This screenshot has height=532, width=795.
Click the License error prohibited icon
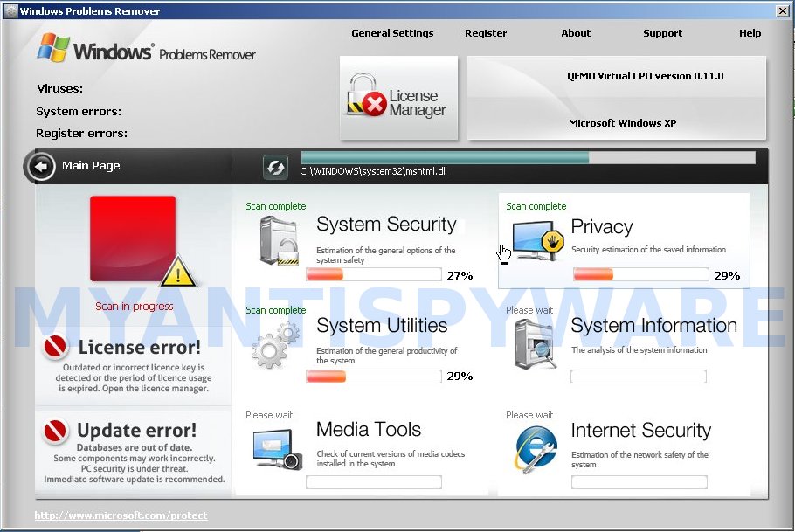point(55,347)
